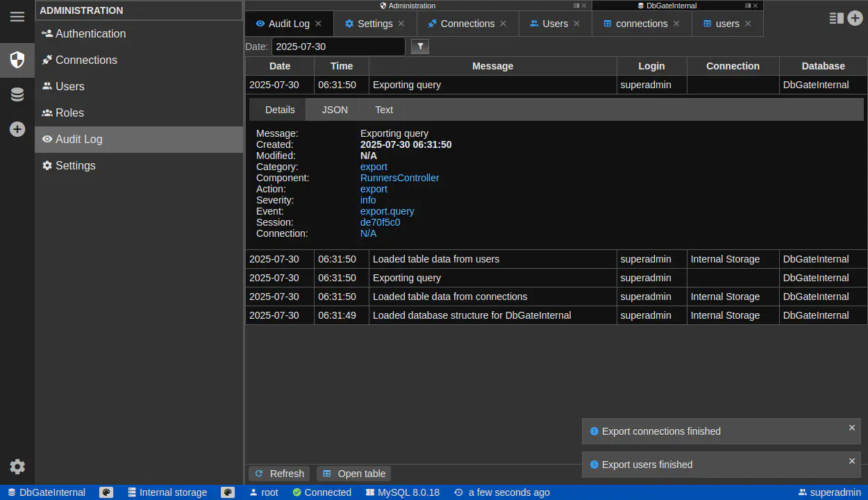Click the Message column header
This screenshot has height=500, width=868.
pos(492,66)
